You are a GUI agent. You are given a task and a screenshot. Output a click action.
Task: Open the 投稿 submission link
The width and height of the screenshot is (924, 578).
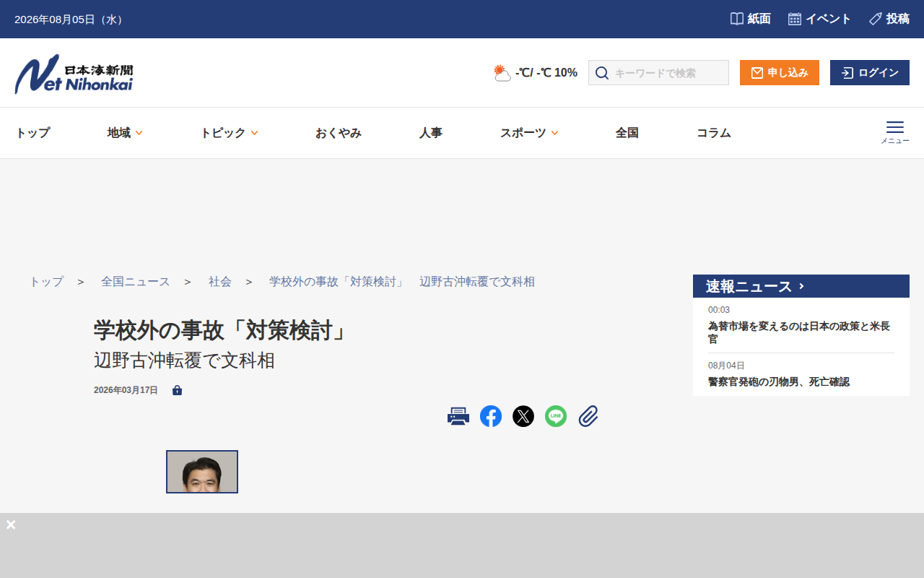tap(889, 19)
